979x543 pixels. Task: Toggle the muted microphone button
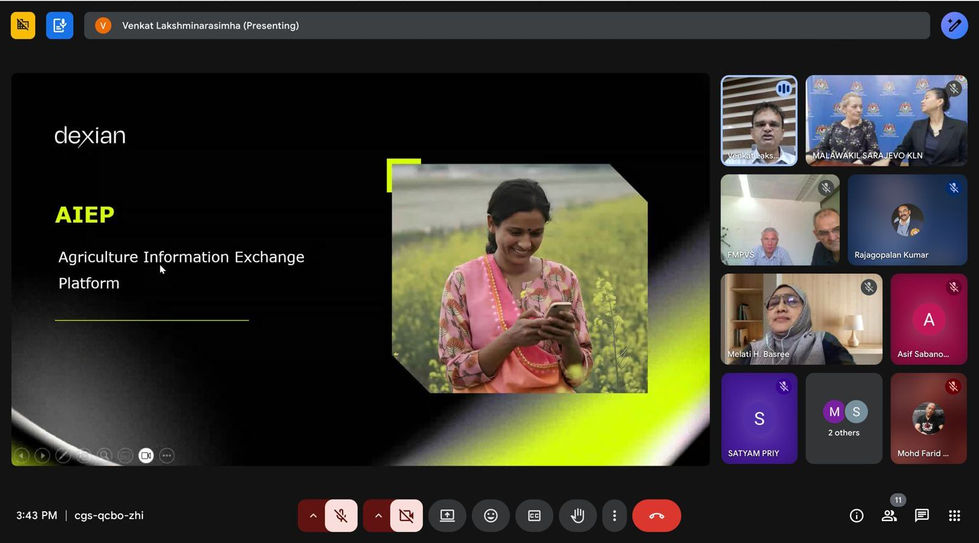341,516
